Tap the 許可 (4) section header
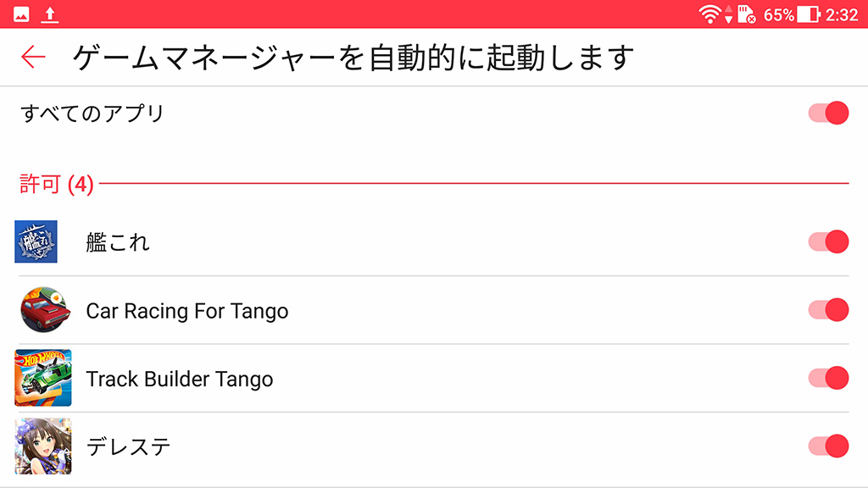868x488 pixels. pyautogui.click(x=56, y=184)
